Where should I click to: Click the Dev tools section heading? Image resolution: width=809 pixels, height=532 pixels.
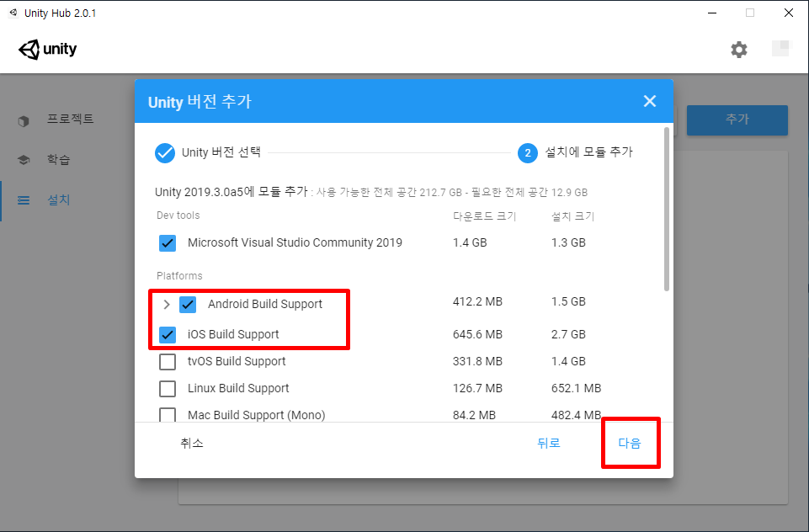[x=178, y=215]
